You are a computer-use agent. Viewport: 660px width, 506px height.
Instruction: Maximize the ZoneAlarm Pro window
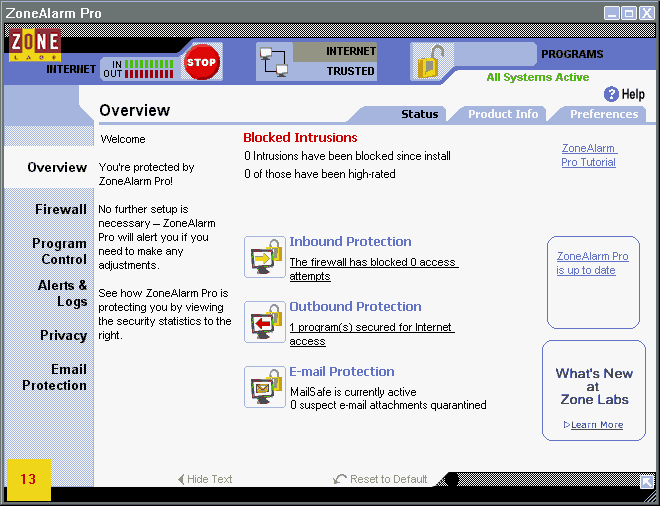pyautogui.click(x=629, y=13)
